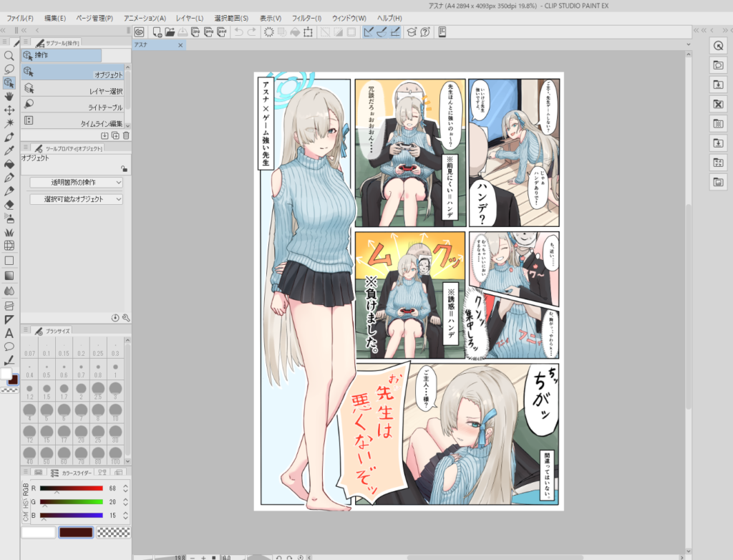
Task: Click the Clear selection dotted circle icon
Action: tap(269, 32)
